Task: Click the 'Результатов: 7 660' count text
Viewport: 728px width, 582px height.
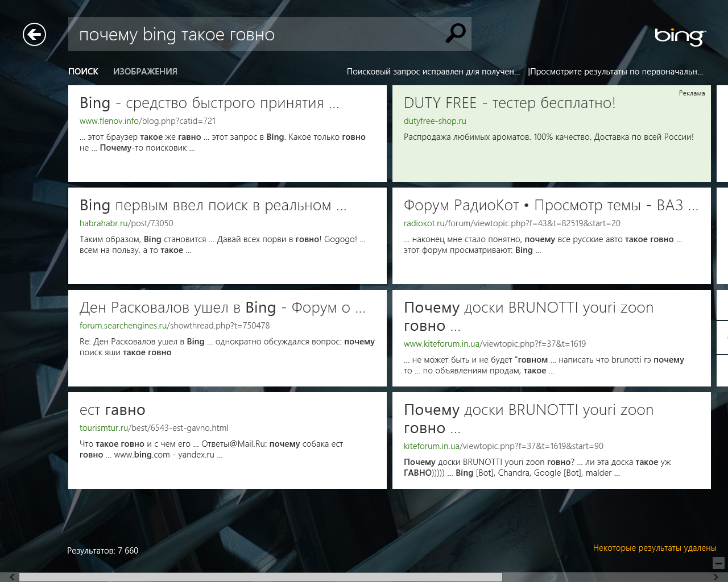Action: pos(102,551)
